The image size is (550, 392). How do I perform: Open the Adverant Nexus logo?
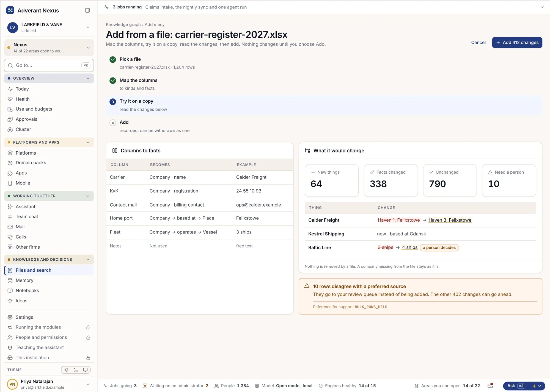[10, 10]
